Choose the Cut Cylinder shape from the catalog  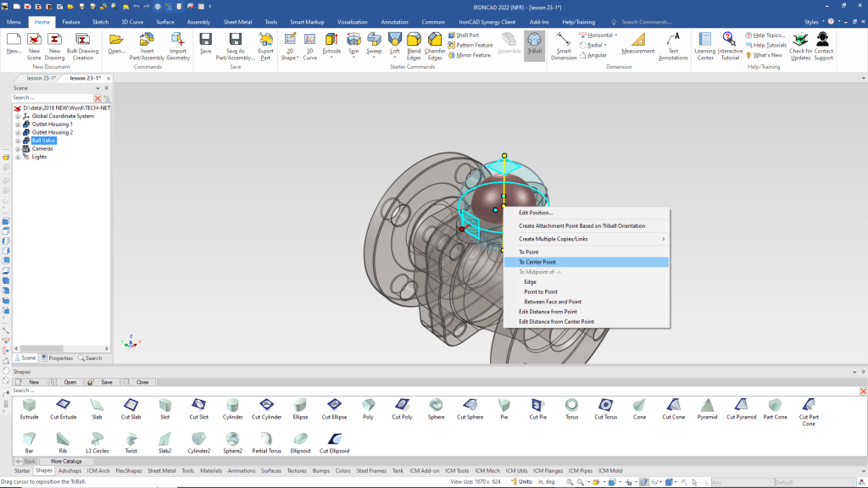[266, 405]
